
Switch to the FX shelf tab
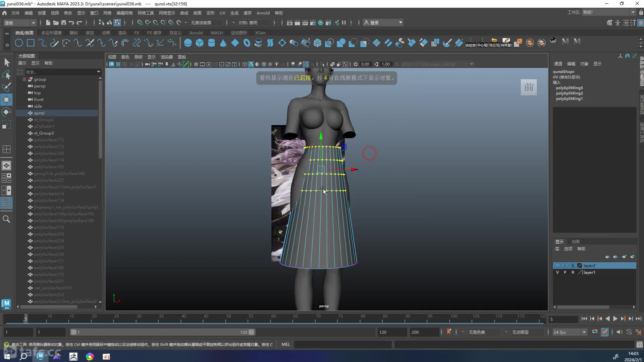click(x=137, y=33)
